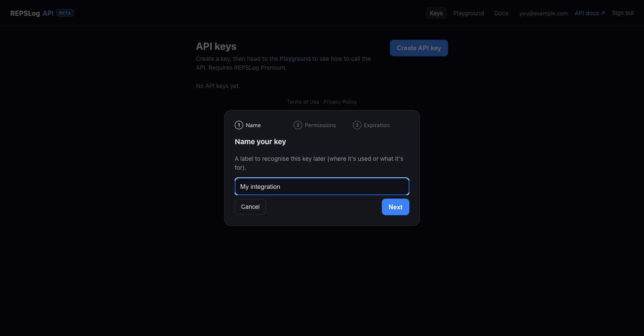Cancel the key creation dialog
The height and width of the screenshot is (336, 644).
(250, 207)
